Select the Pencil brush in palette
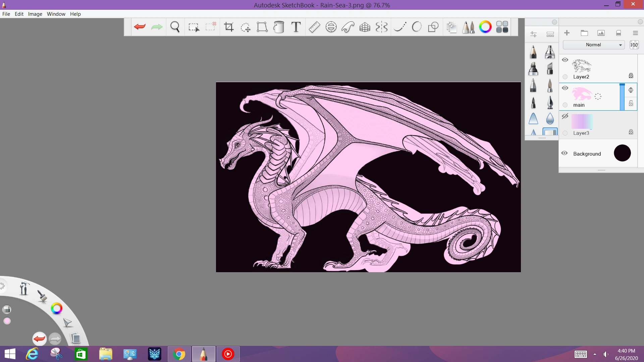Screen dimensions: 644x362 point(533,52)
